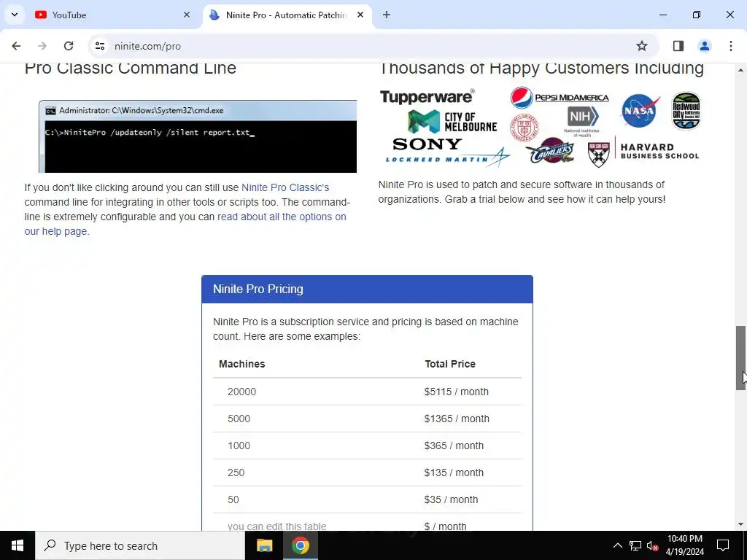Reload the Ninite Pro page
Screen dimensions: 747x560
(69, 46)
